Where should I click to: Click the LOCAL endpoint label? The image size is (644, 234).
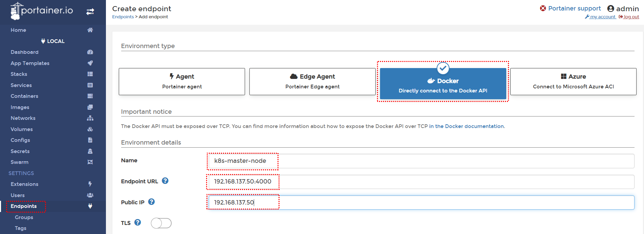[x=56, y=41]
